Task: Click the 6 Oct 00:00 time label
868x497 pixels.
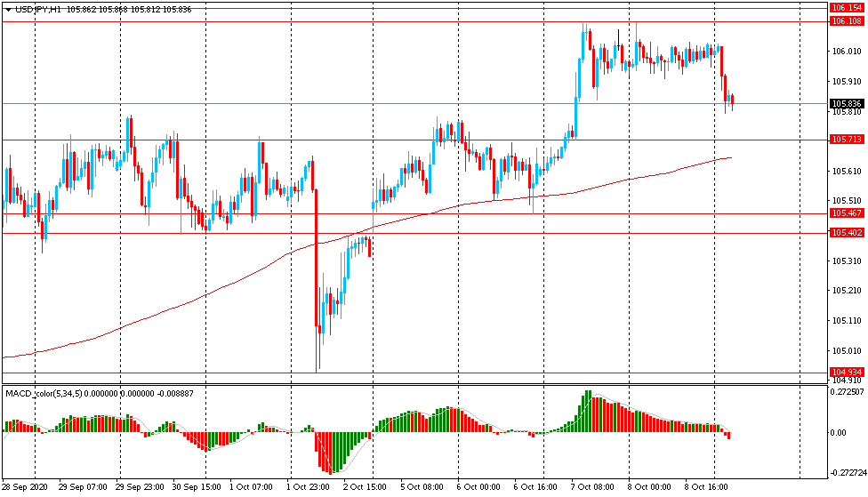Action: coord(478,487)
